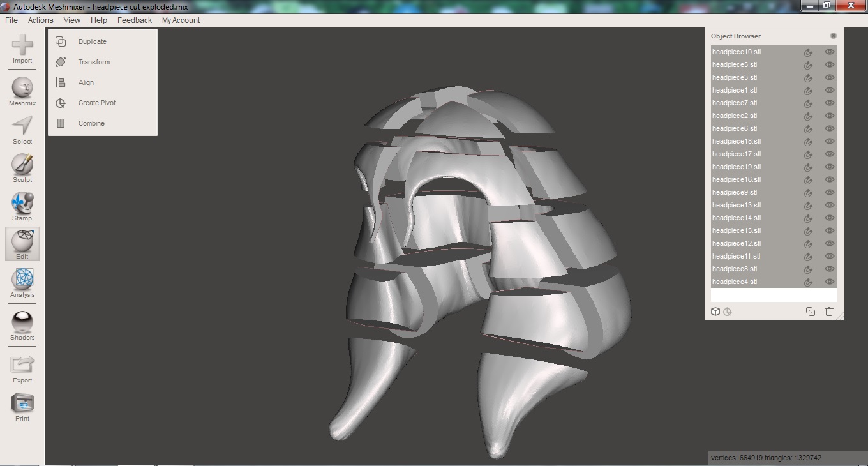Image resolution: width=868 pixels, height=466 pixels.
Task: Click the Transform icon in Edit menu
Action: coord(61,62)
